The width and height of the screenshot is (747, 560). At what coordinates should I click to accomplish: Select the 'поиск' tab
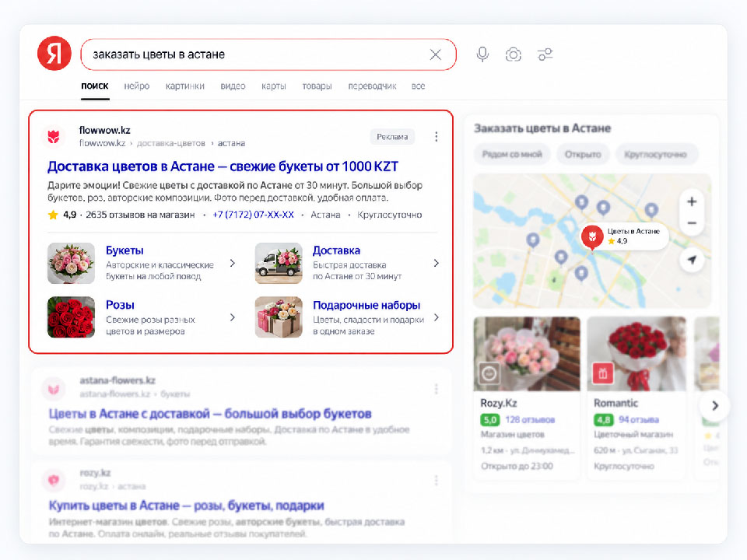[95, 86]
